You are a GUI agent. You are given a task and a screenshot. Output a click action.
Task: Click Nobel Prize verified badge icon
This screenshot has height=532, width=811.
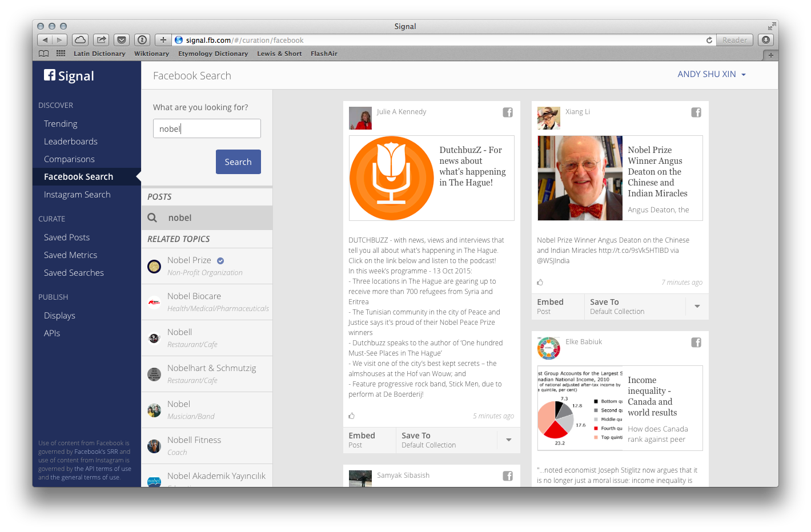tap(220, 261)
